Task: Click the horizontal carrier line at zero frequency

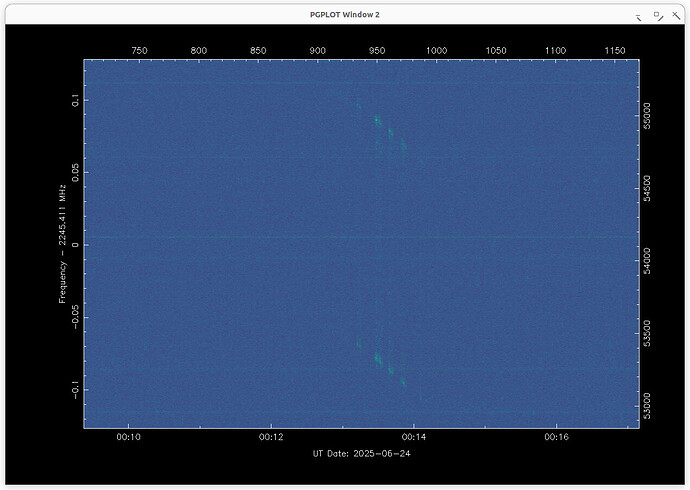Action: [361, 237]
